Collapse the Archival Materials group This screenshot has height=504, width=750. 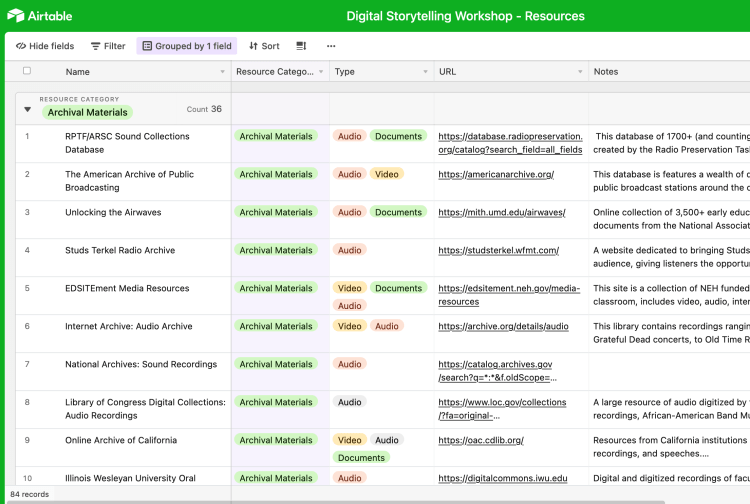[x=27, y=109]
